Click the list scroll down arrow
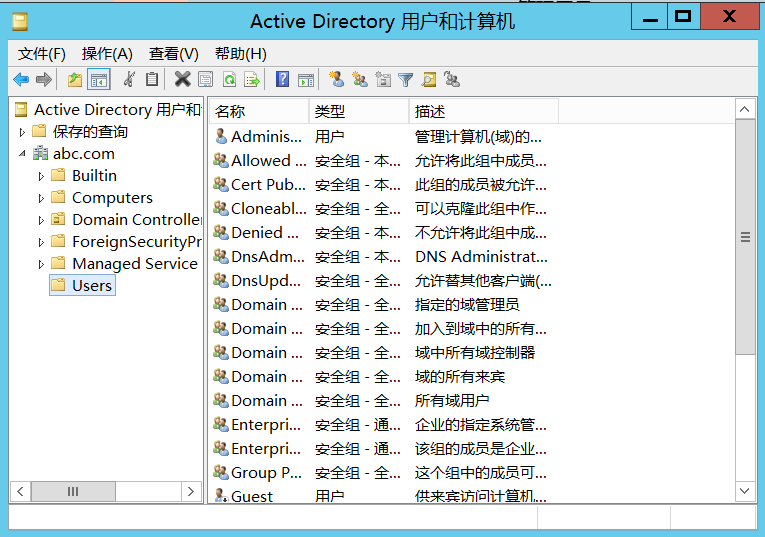Screen dimensions: 765x537 tap(745, 491)
